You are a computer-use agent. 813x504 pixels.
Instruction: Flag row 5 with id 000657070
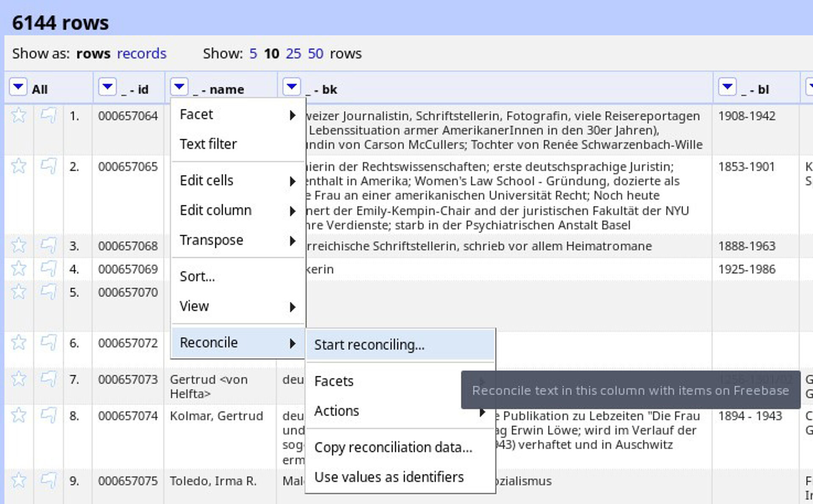(49, 292)
